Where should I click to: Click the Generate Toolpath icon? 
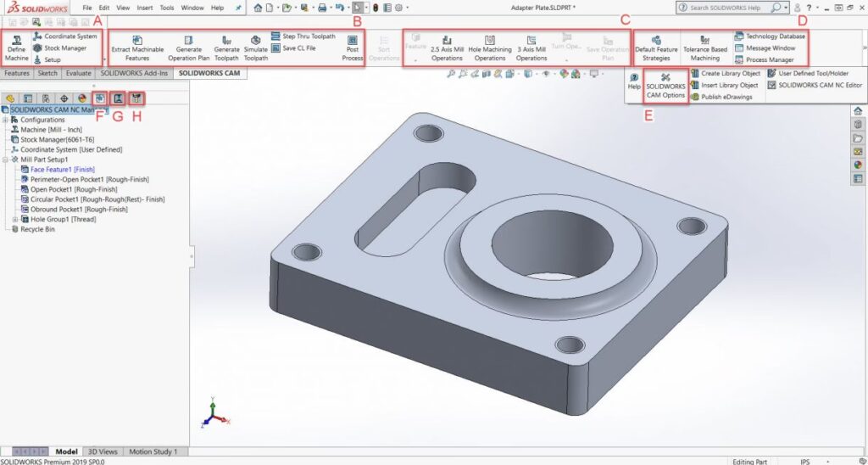click(226, 49)
